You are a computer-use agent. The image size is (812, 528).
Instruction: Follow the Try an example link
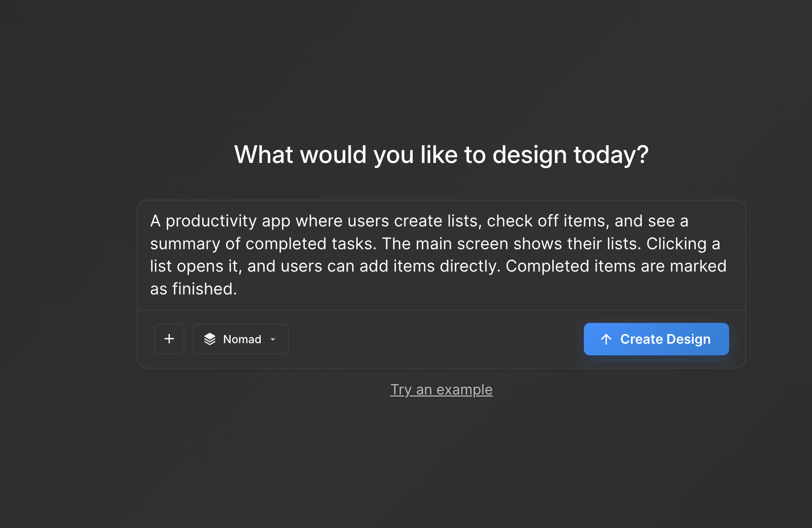[441, 389]
